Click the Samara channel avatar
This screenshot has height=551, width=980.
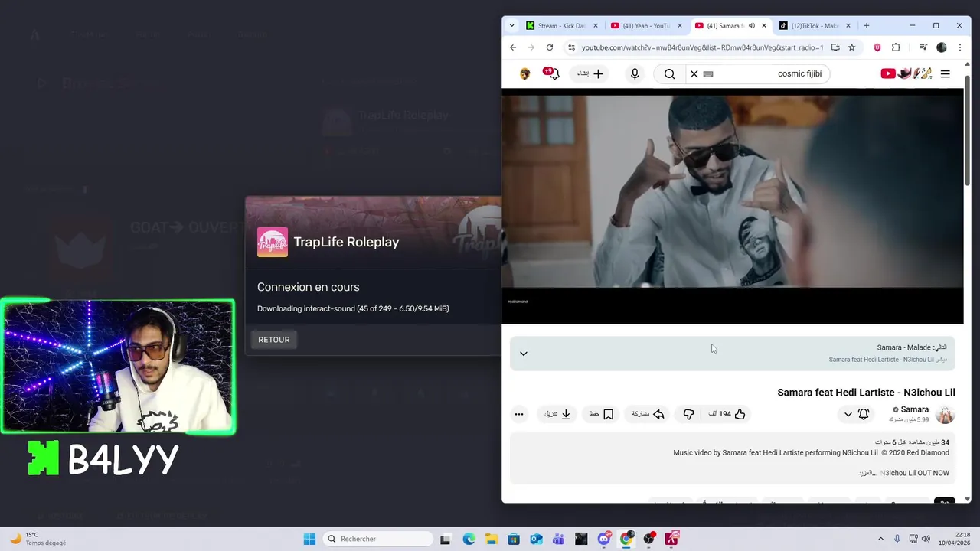point(946,415)
